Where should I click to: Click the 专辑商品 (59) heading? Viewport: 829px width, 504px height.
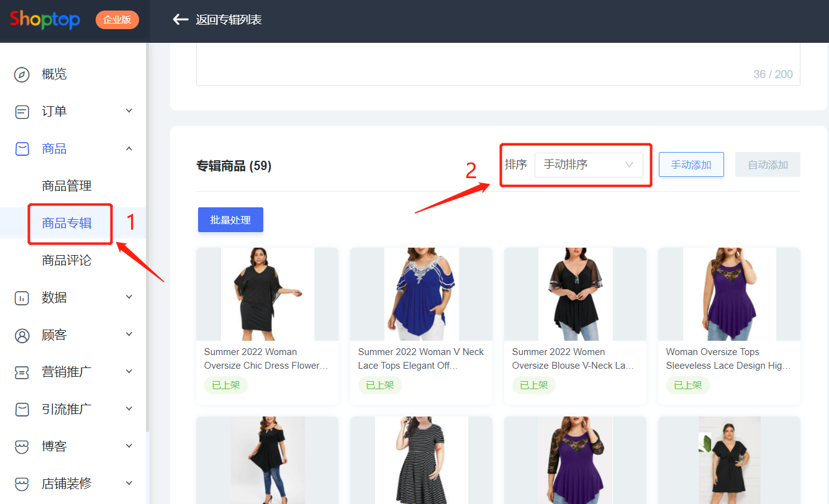point(234,166)
